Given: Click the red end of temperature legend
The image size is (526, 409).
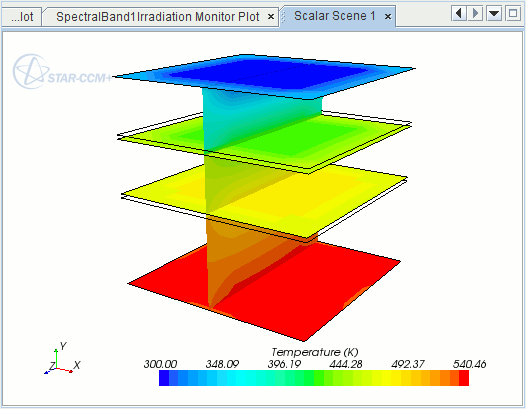Looking at the screenshot, I should pos(464,378).
